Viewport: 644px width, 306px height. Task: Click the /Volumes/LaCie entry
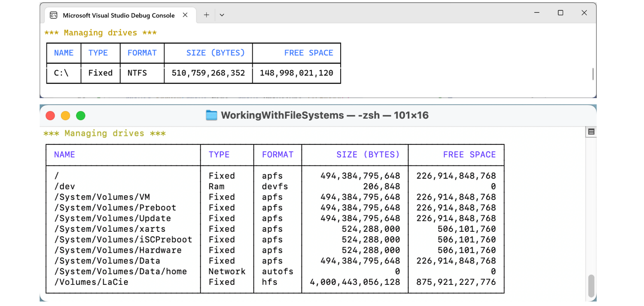pyautogui.click(x=91, y=282)
